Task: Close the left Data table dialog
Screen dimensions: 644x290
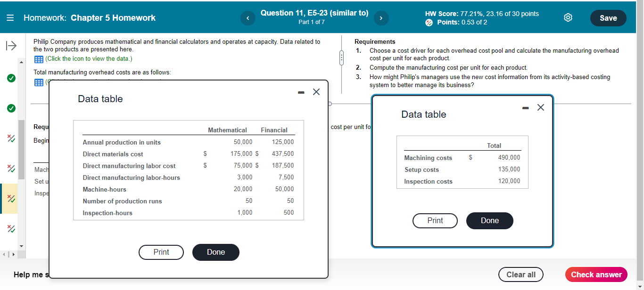Action: click(x=316, y=91)
